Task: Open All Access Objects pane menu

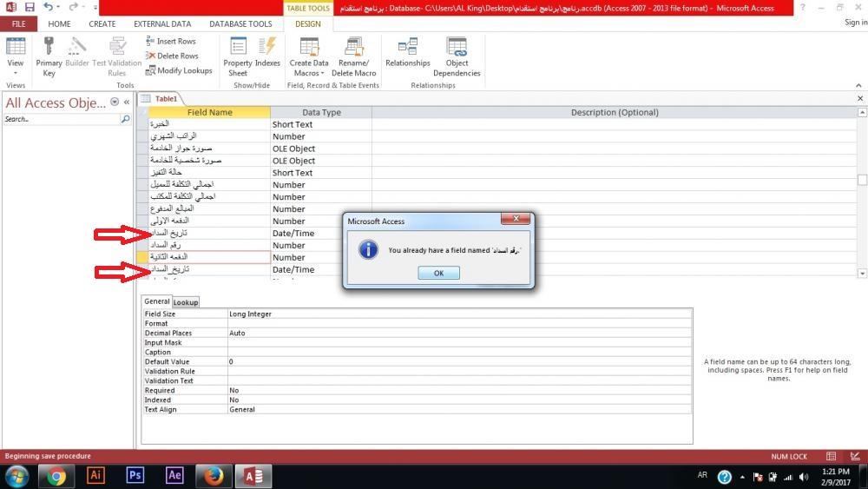Action: tap(115, 102)
